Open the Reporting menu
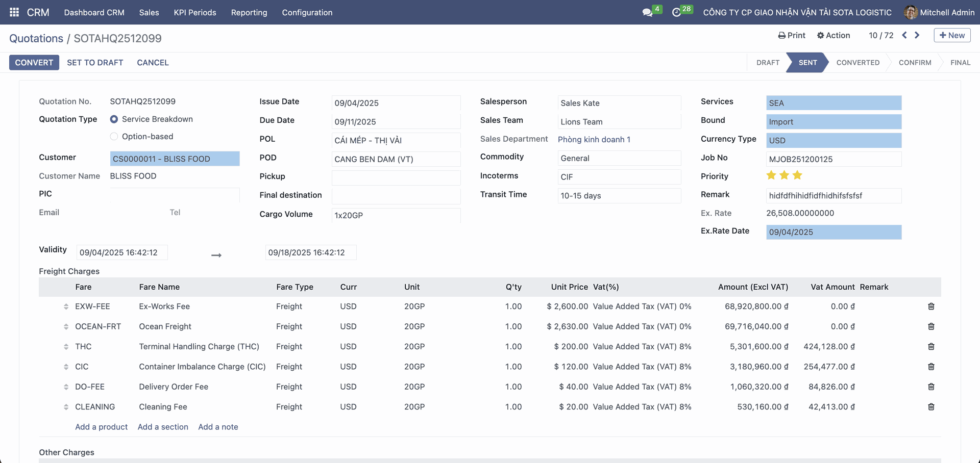The height and width of the screenshot is (463, 980). [x=249, y=12]
